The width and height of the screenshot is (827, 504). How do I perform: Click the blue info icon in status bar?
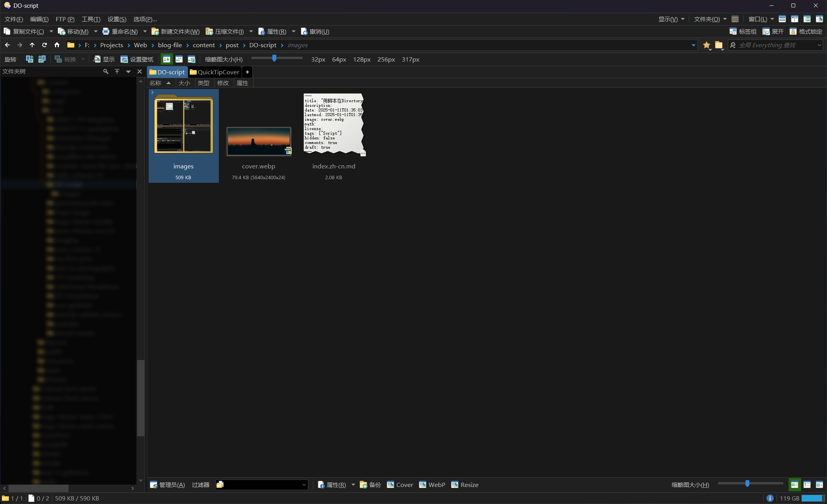coord(770,498)
